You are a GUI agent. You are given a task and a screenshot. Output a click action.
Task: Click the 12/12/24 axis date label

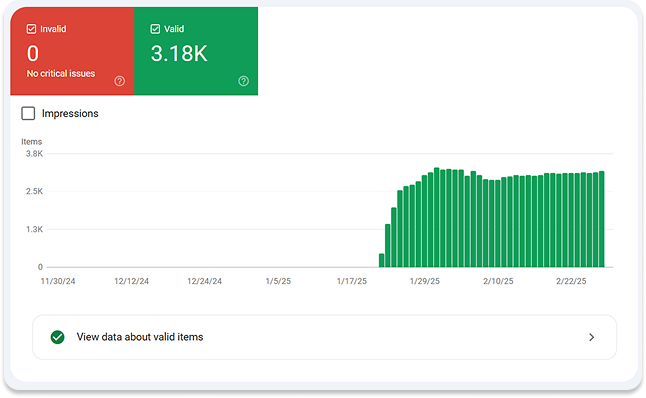[x=131, y=281]
